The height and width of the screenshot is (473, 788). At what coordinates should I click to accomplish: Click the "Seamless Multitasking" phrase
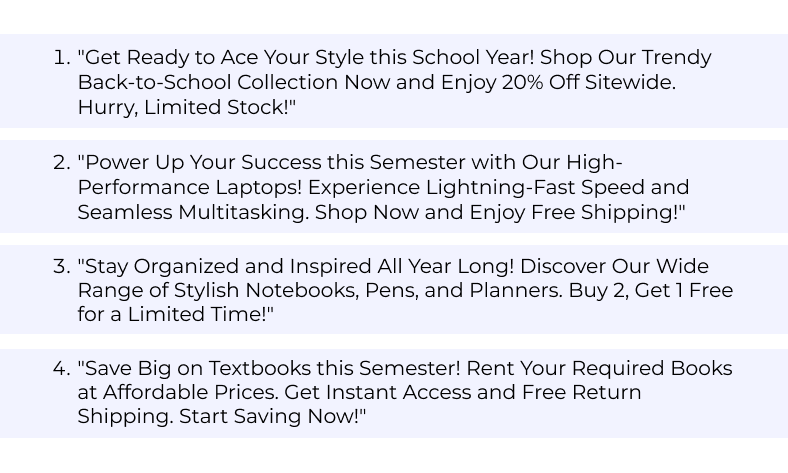click(x=191, y=212)
